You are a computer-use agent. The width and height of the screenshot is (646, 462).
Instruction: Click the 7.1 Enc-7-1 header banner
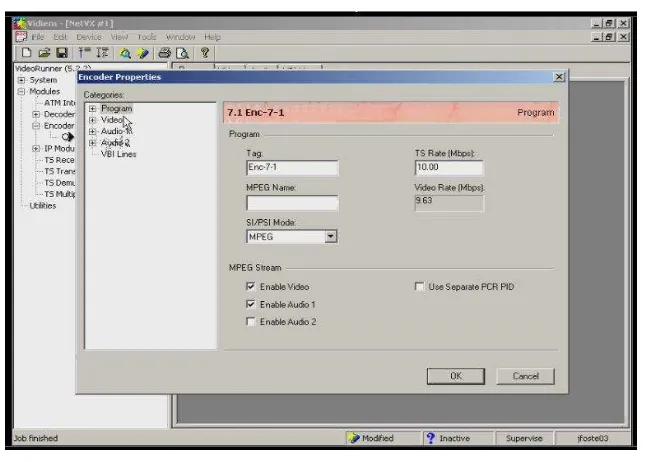pyautogui.click(x=391, y=113)
